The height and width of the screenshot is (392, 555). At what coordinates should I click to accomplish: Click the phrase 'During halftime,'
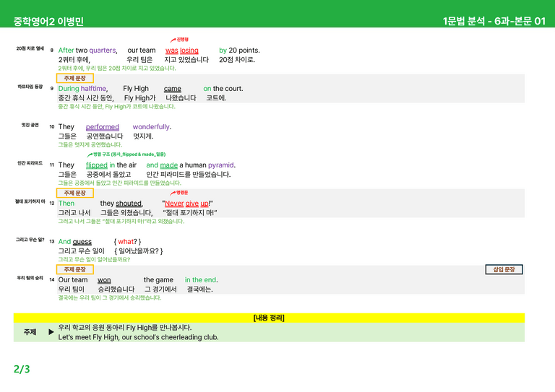[83, 89]
